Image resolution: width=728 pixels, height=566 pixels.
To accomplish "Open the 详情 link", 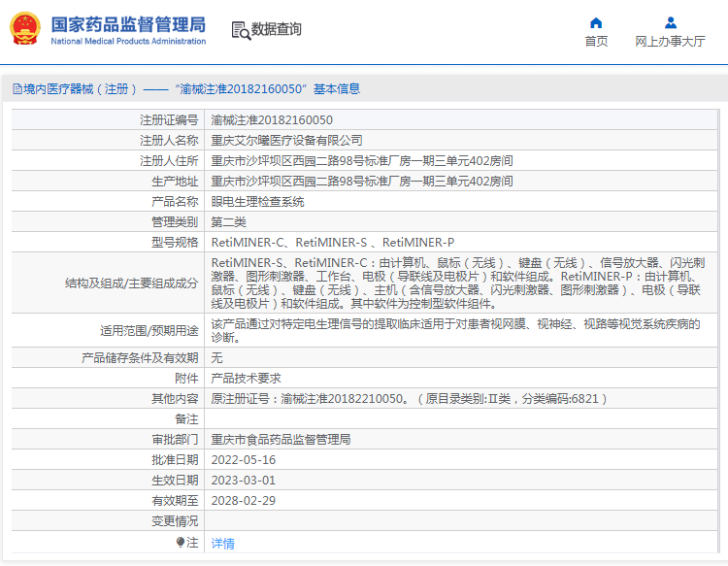I will coord(222,544).
